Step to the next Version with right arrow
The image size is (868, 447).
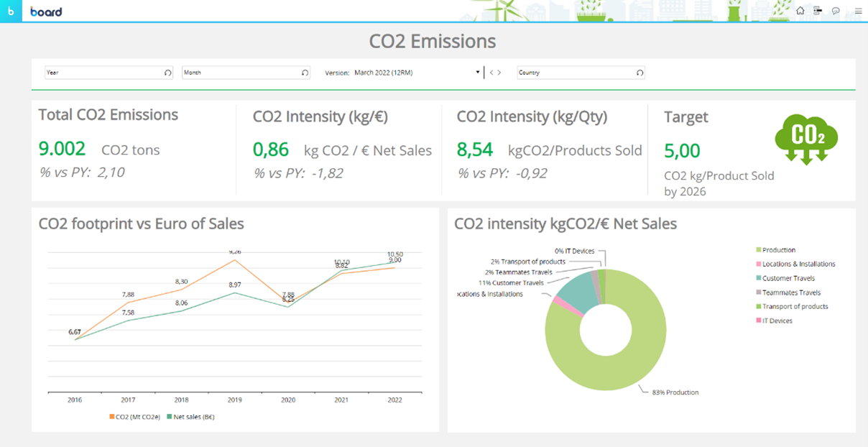click(x=499, y=73)
